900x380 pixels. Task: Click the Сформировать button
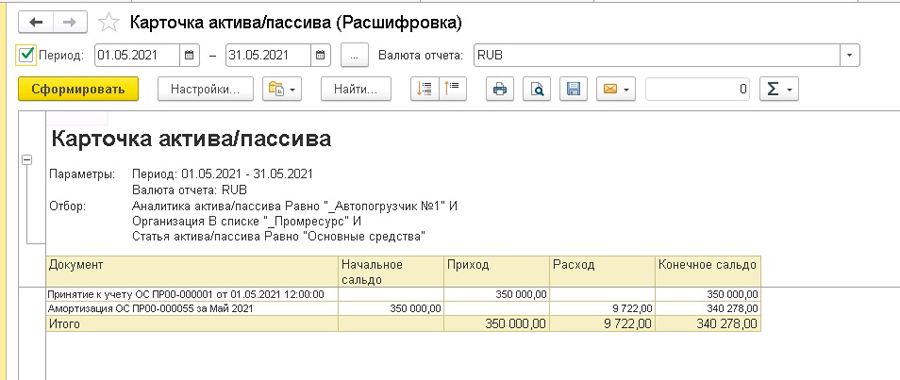point(78,89)
